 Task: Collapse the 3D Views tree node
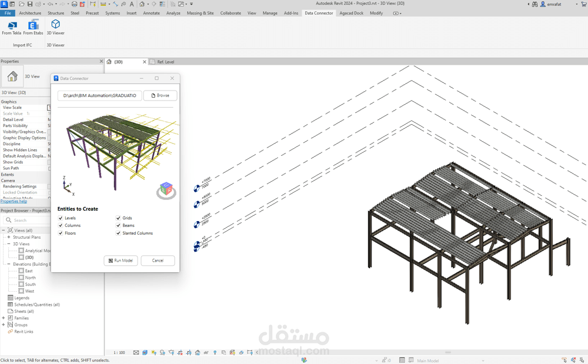click(9, 243)
